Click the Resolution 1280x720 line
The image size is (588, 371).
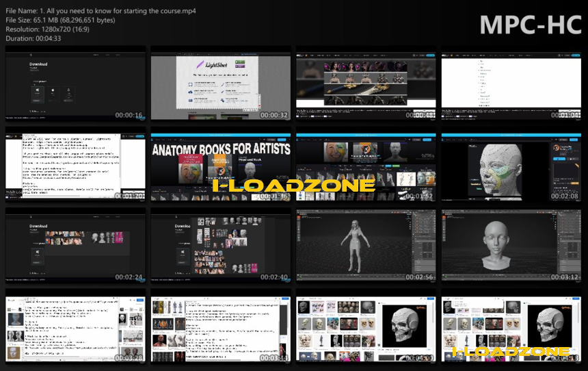pos(48,29)
